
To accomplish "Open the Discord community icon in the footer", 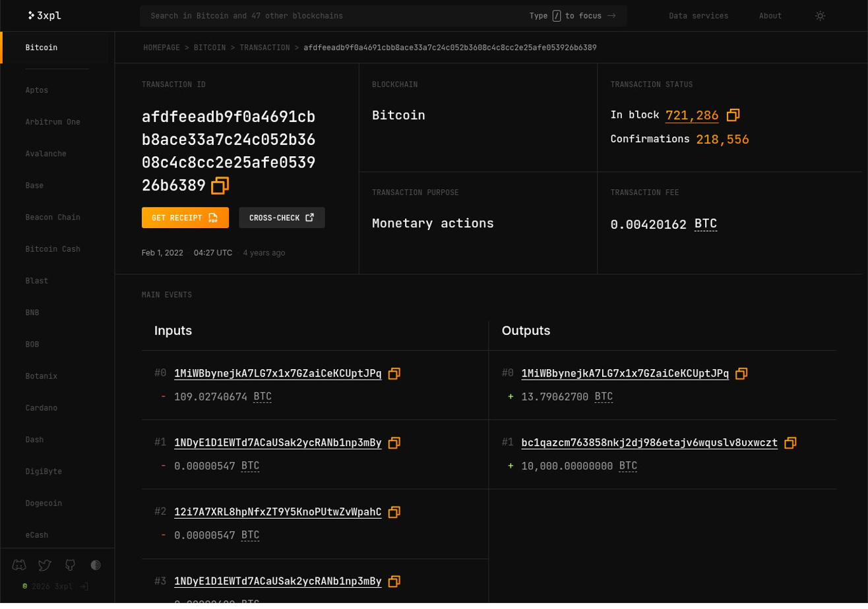I will click(x=18, y=565).
